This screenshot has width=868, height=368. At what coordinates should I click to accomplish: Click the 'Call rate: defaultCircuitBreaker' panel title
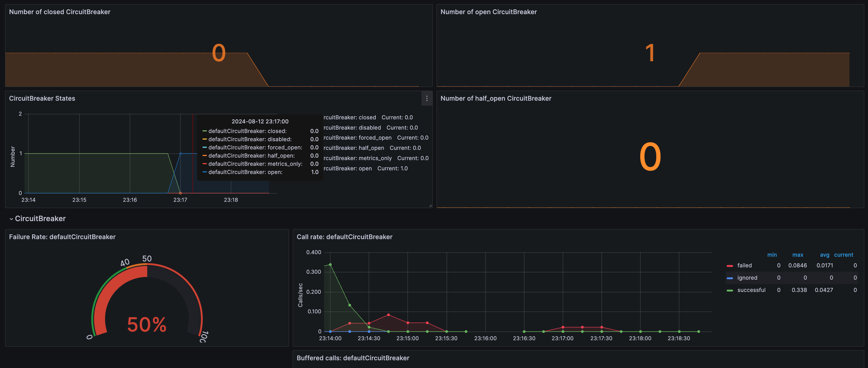click(x=344, y=237)
